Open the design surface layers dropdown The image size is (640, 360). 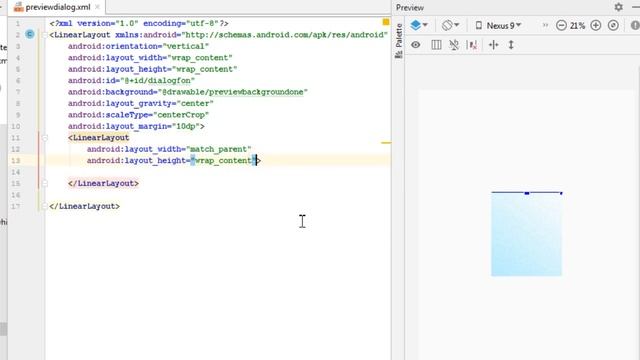coord(419,25)
